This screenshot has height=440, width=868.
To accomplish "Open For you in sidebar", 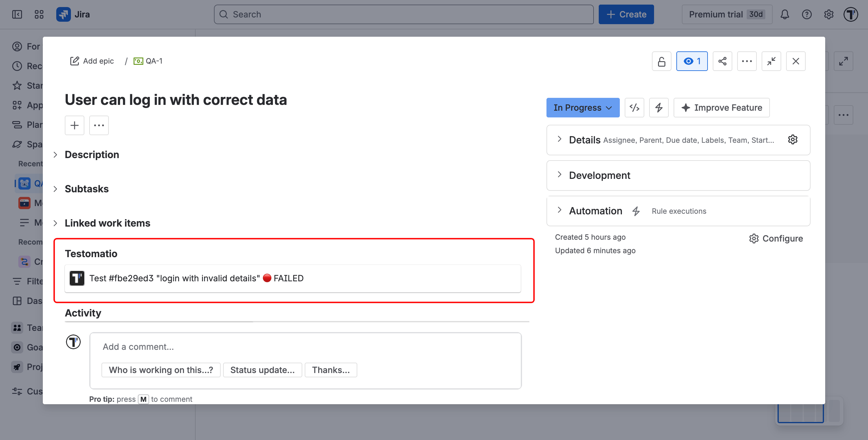I will click(x=27, y=46).
